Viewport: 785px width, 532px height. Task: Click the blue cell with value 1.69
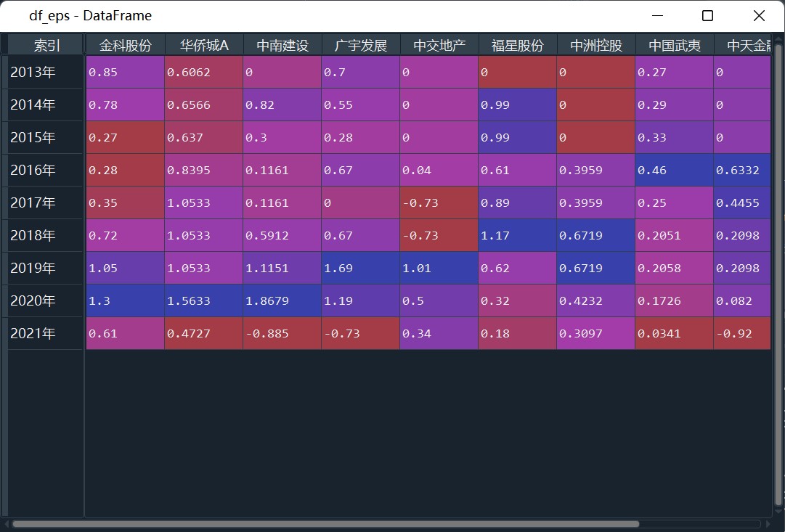click(x=361, y=268)
